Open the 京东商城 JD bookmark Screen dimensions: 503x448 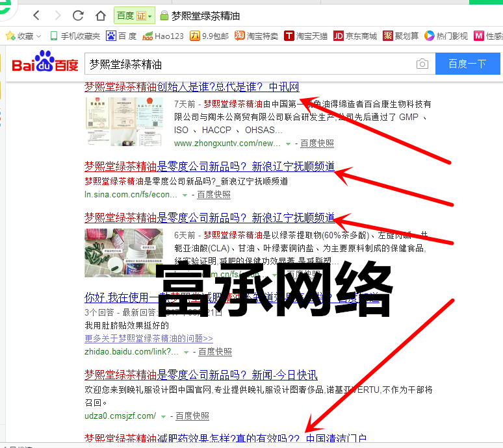[355, 36]
